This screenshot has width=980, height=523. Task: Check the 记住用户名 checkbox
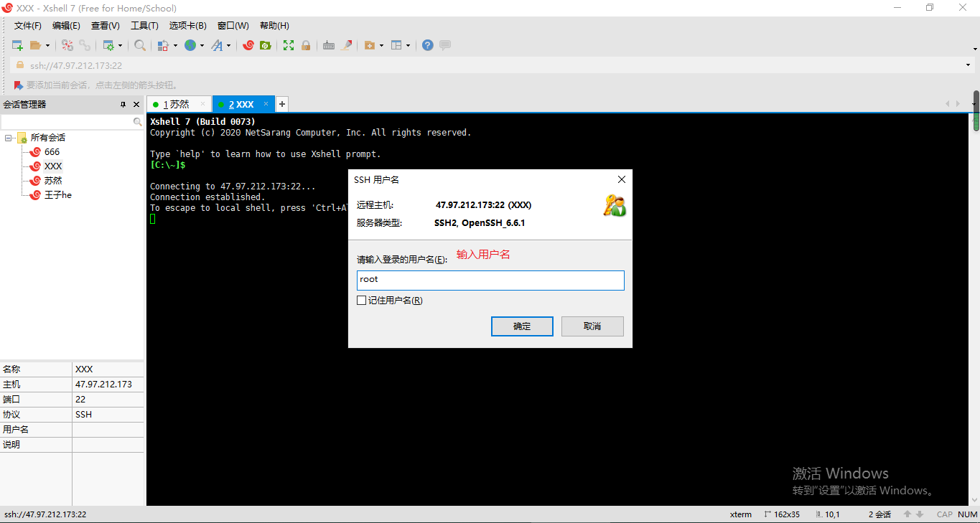[x=361, y=301]
